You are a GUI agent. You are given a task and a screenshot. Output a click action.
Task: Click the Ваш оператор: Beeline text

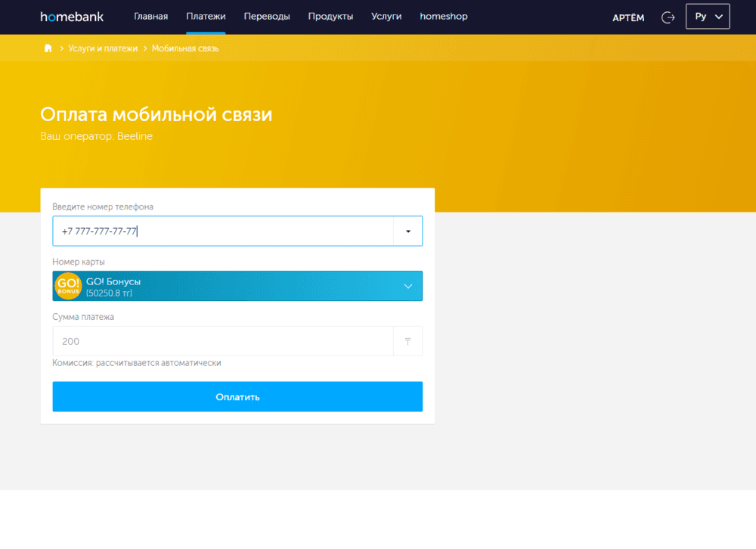[x=97, y=136]
